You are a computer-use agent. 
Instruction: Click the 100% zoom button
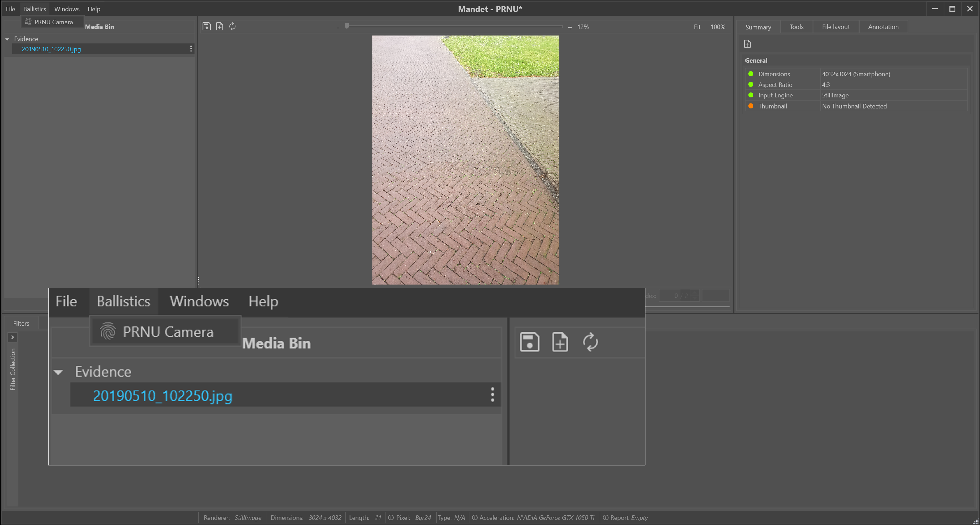[x=717, y=27]
